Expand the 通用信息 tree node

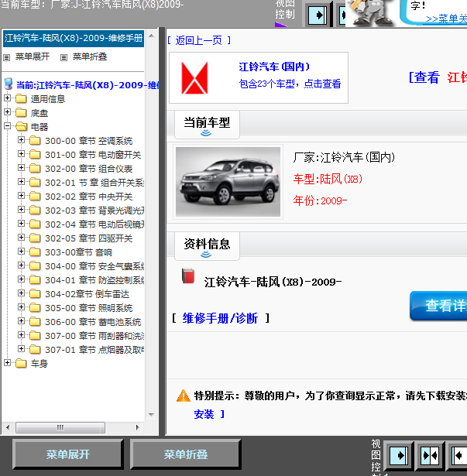(x=7, y=98)
